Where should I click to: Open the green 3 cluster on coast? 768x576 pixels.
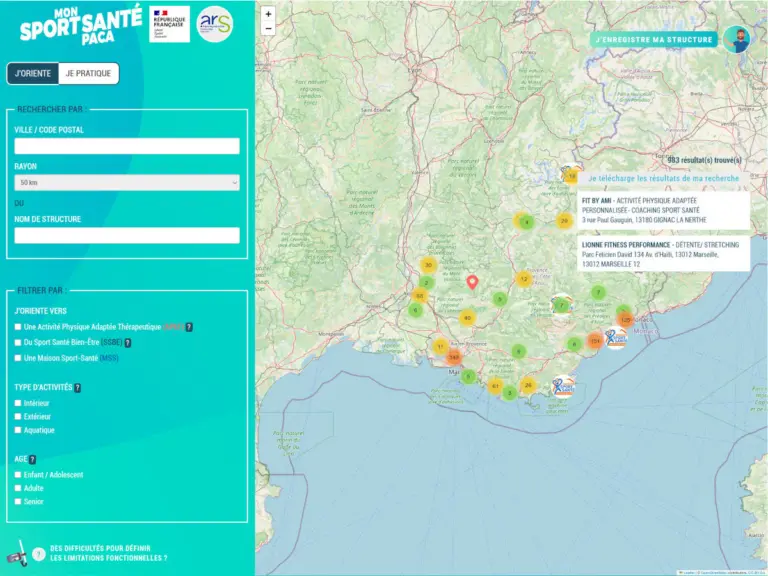coord(509,393)
